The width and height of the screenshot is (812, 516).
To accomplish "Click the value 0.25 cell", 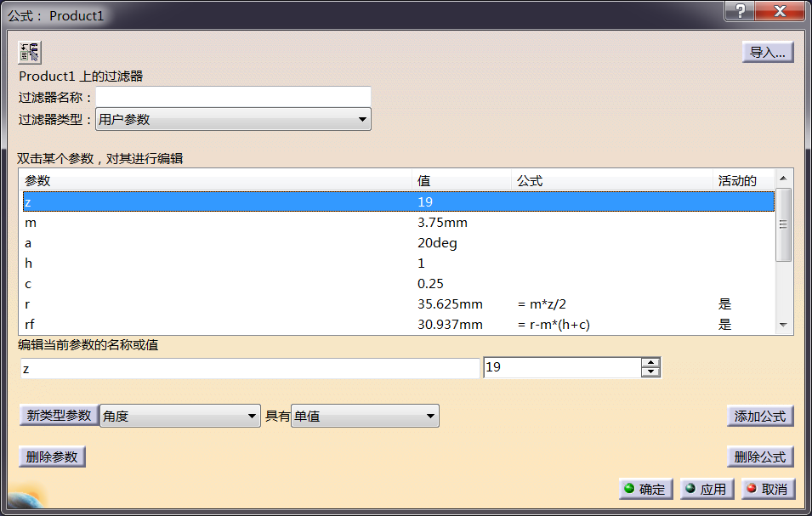I will click(x=430, y=284).
